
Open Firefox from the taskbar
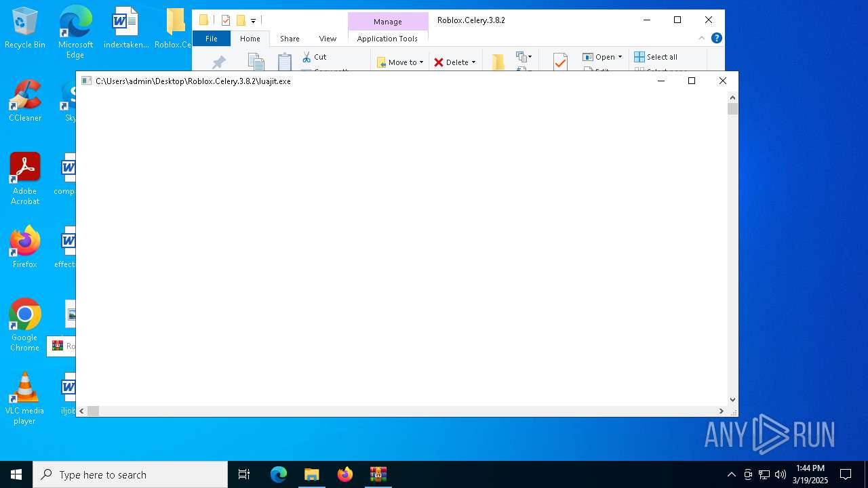click(345, 474)
